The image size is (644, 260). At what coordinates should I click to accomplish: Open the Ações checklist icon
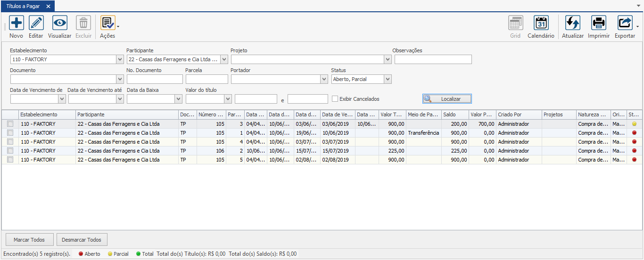pos(107,23)
